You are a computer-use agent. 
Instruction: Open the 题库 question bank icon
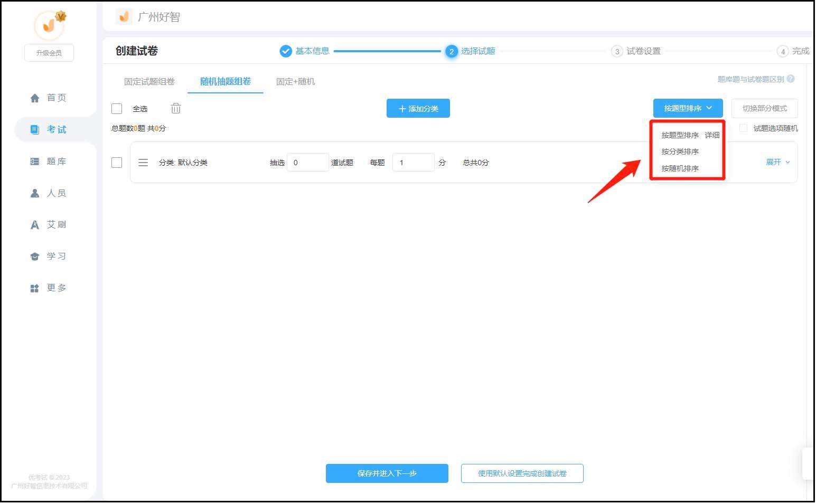point(35,161)
